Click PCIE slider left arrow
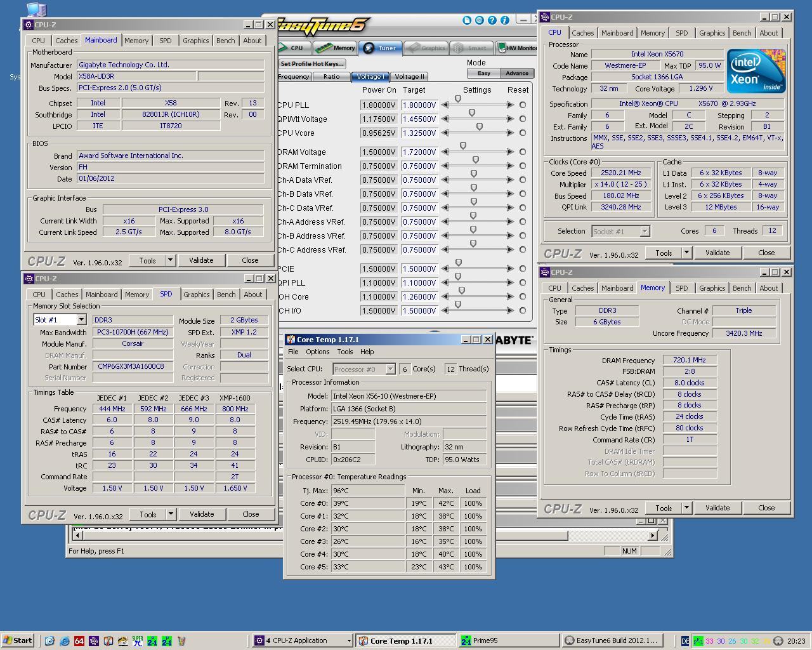Image resolution: width=812 pixels, height=650 pixels. coord(445,269)
